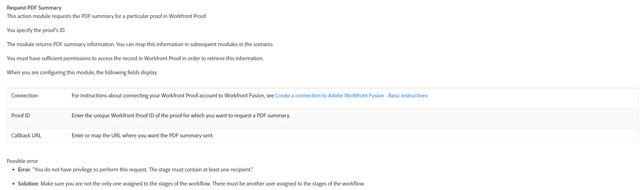
Task: Click the 'For instructions about connecting' text in Connection row
Action: (x=173, y=96)
